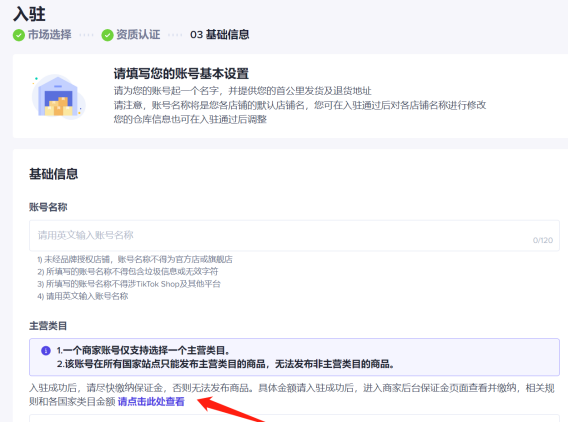This screenshot has height=422, width=568.
Task: Go to the 市场选择 step
Action: pyautogui.click(x=50, y=35)
